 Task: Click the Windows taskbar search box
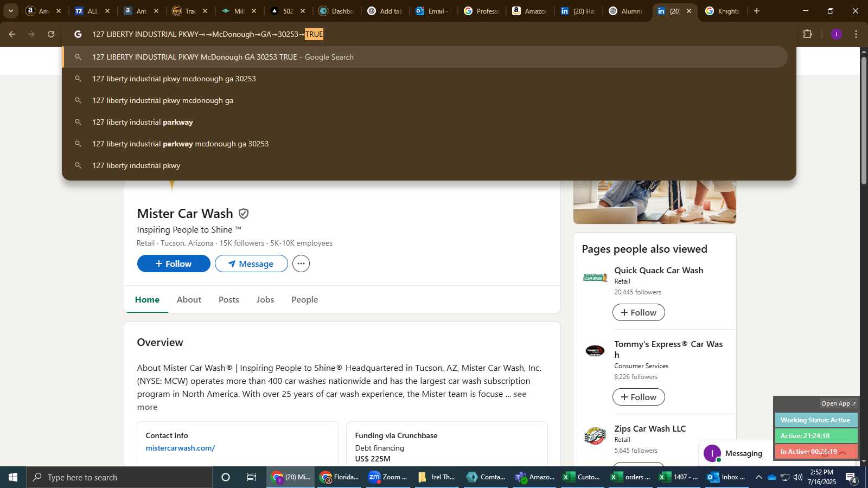click(x=119, y=477)
